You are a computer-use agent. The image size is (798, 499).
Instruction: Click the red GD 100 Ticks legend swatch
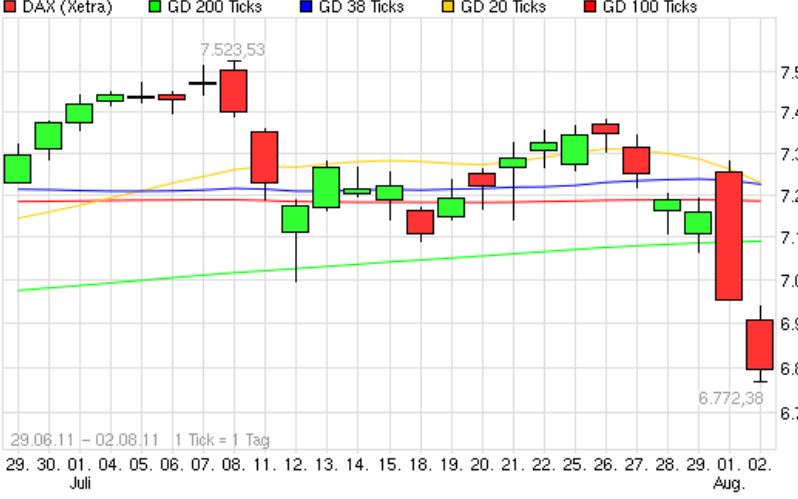click(590, 7)
